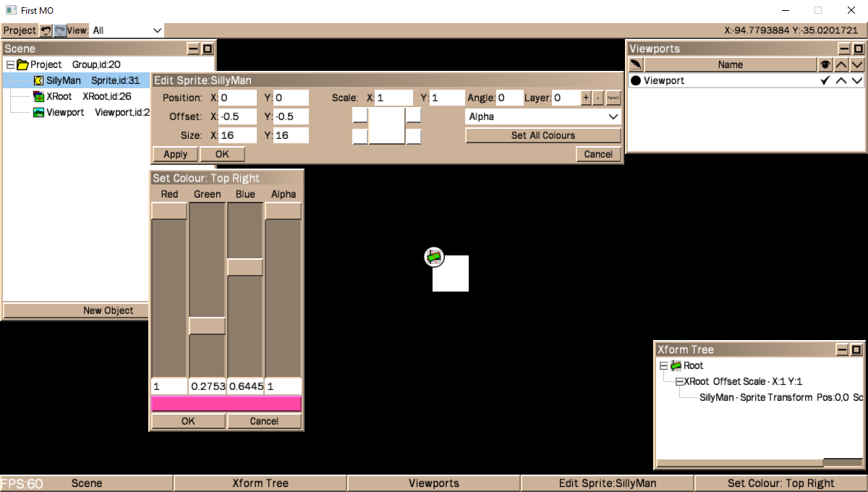Click the Set All Colours button

(542, 135)
